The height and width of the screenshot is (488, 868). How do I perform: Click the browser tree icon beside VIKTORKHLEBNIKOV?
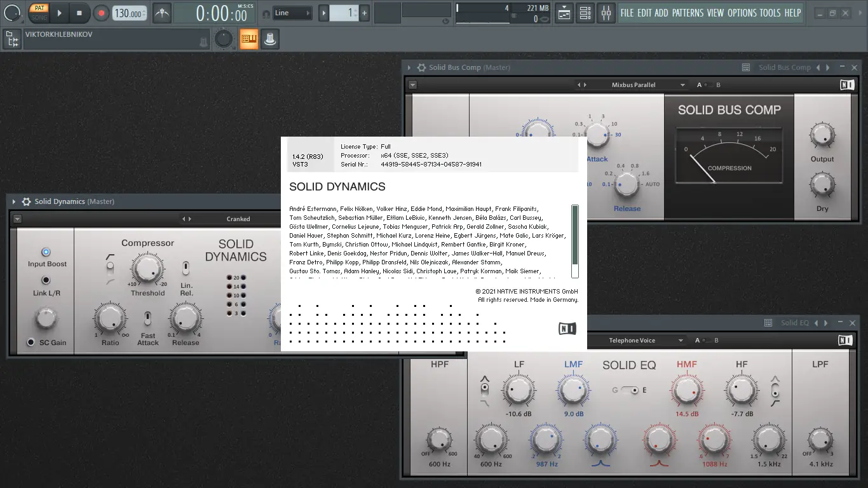12,39
